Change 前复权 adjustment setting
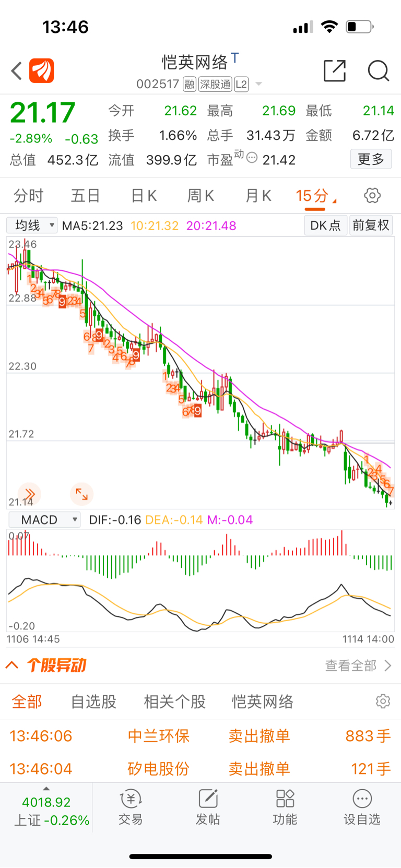 371,225
